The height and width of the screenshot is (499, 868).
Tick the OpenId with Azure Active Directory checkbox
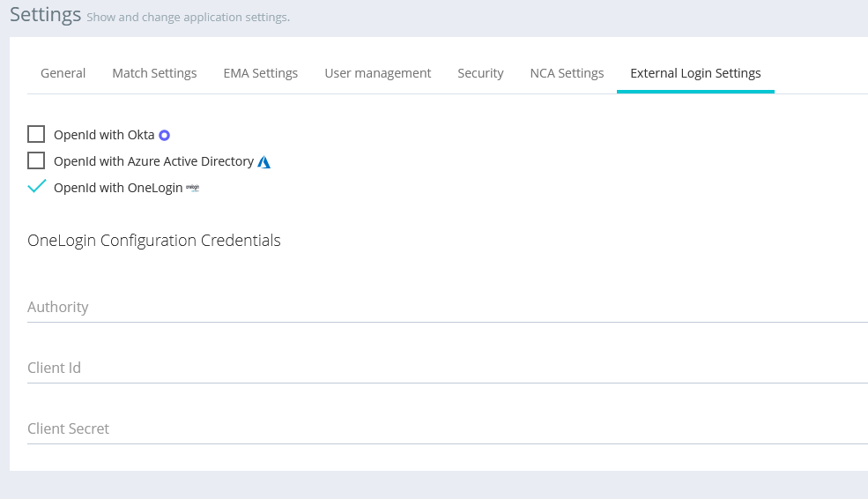(36, 160)
